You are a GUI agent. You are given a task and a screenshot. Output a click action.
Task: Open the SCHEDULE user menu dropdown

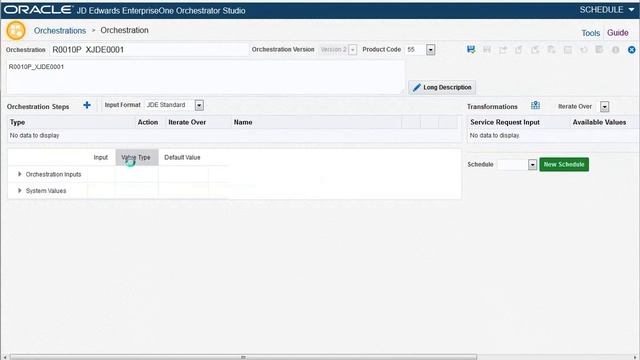(x=607, y=10)
